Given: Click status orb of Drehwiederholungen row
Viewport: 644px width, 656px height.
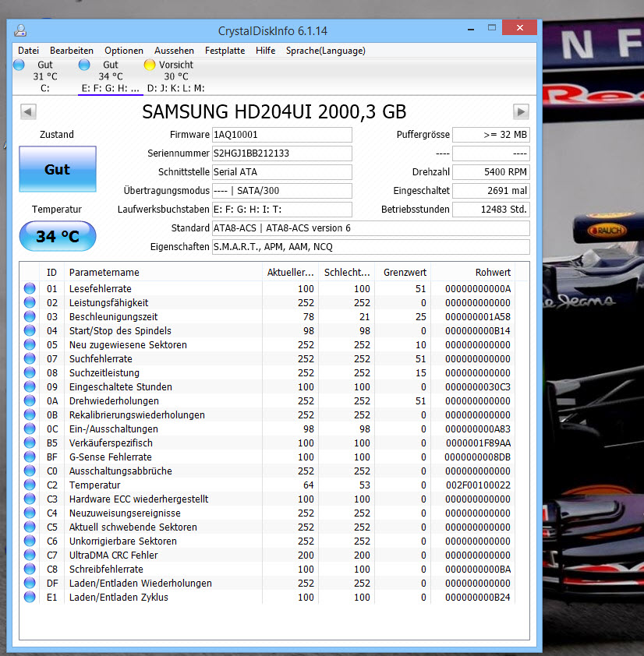Looking at the screenshot, I should tap(30, 400).
